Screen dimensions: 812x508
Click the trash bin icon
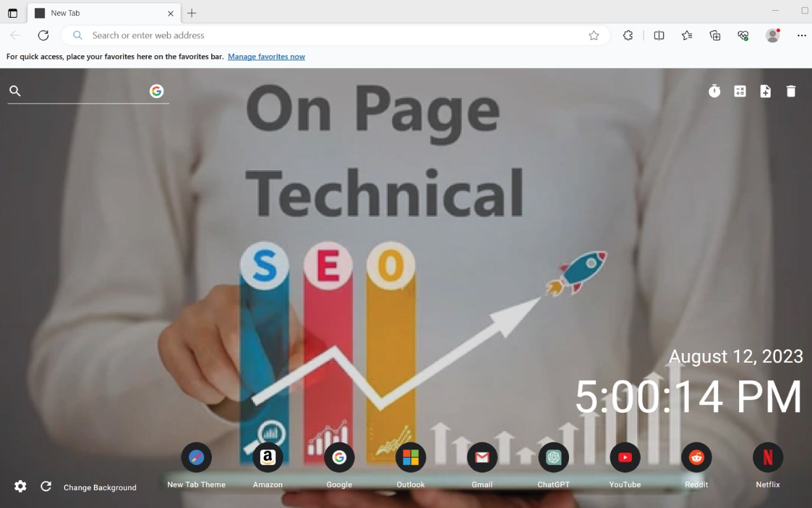[x=791, y=91]
